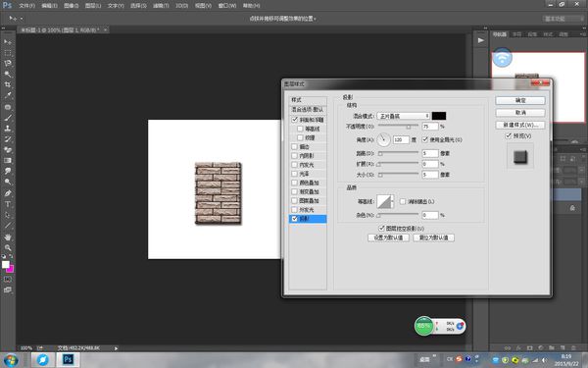588x368 pixels.
Task: Select the Quick Selection wand tool
Action: pos(8,74)
